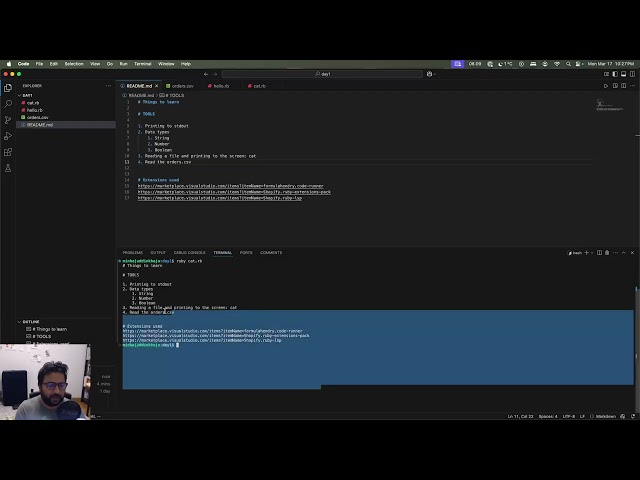Open Explorer panel more actions menu
This screenshot has width=640, height=480.
108,86
